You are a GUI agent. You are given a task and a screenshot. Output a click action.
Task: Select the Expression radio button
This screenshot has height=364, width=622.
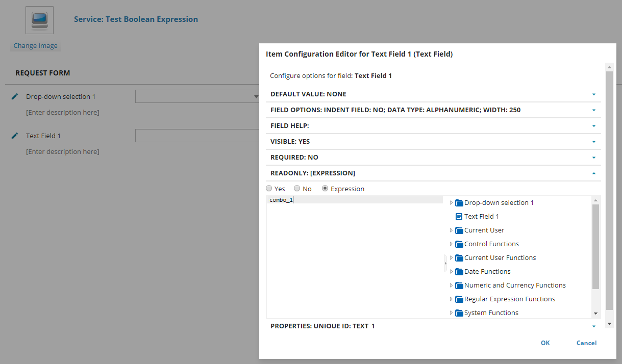click(325, 189)
